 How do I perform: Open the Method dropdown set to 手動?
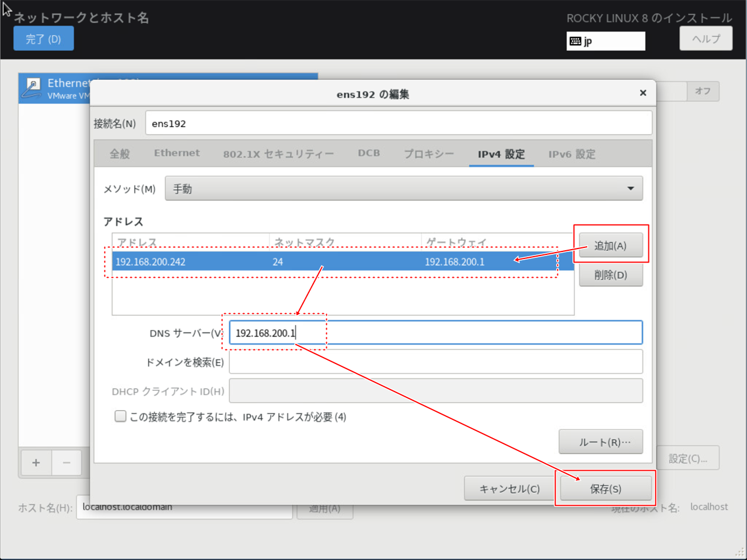point(403,188)
